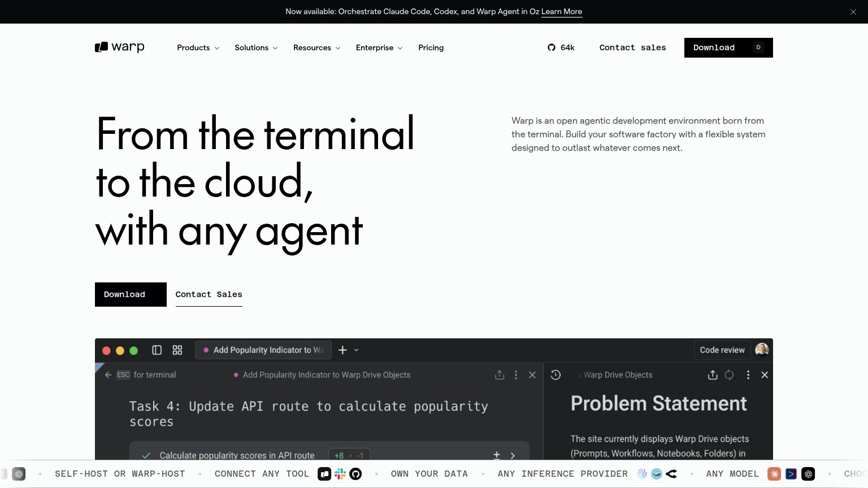Close the Add Popularity Indicator pane with its X

click(x=532, y=374)
